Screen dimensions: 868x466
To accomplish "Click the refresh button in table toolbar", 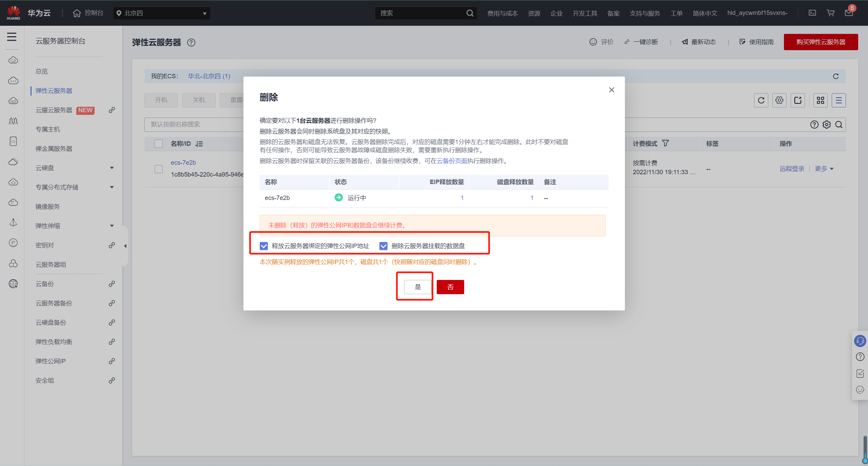I will pyautogui.click(x=761, y=100).
